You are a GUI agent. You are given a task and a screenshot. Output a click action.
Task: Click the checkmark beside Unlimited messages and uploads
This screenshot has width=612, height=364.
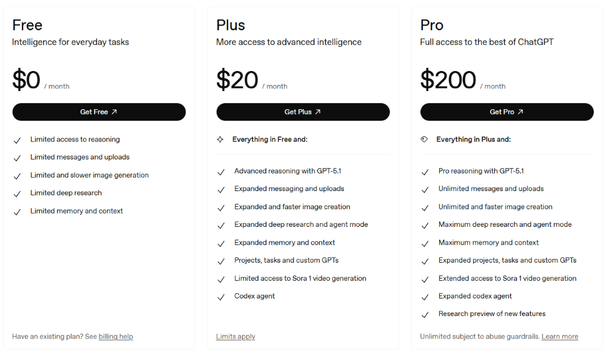point(425,189)
